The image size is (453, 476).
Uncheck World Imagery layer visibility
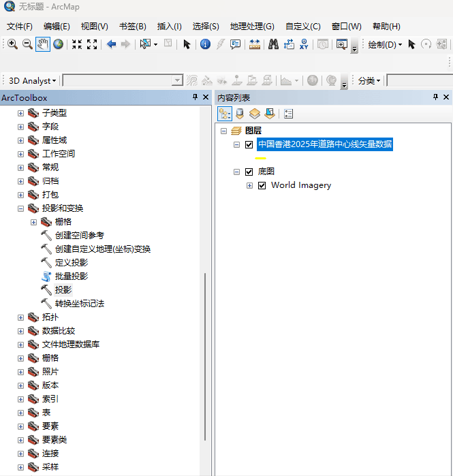tap(262, 185)
